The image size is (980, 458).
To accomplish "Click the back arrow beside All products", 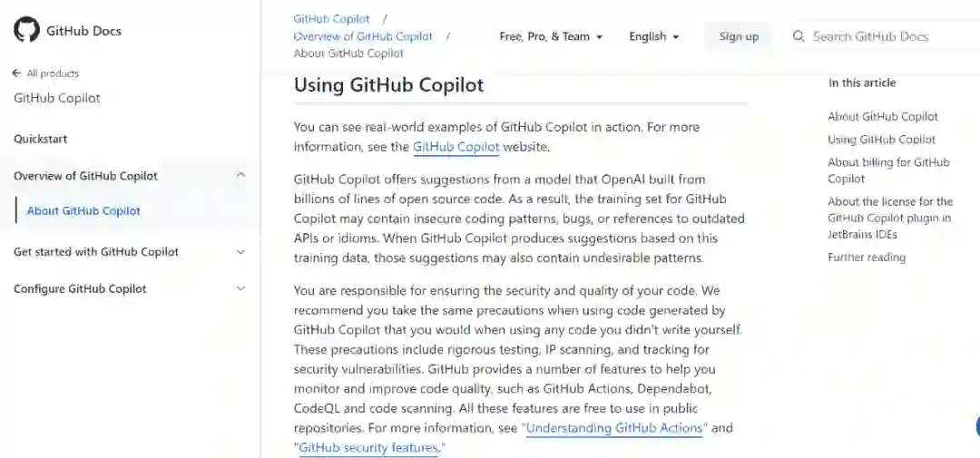I will [16, 73].
